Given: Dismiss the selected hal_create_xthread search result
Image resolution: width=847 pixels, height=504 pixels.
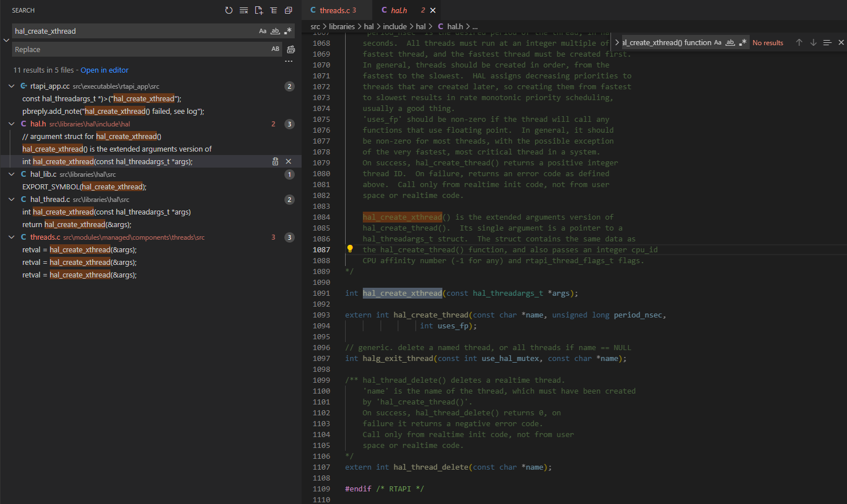Looking at the screenshot, I should 288,162.
